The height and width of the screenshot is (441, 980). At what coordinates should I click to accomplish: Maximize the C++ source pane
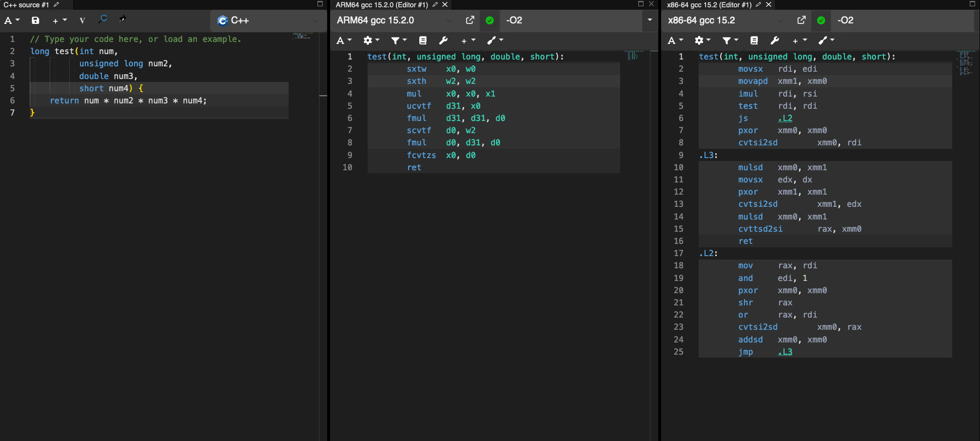click(x=320, y=4)
